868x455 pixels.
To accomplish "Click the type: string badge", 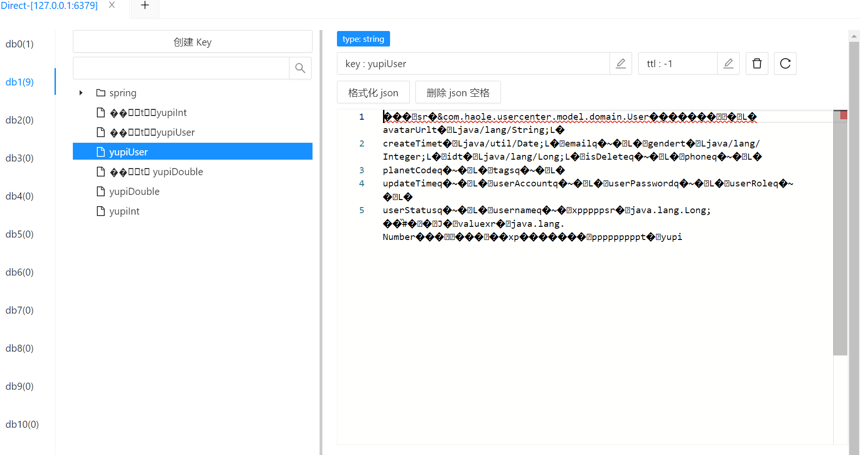I will coord(363,39).
